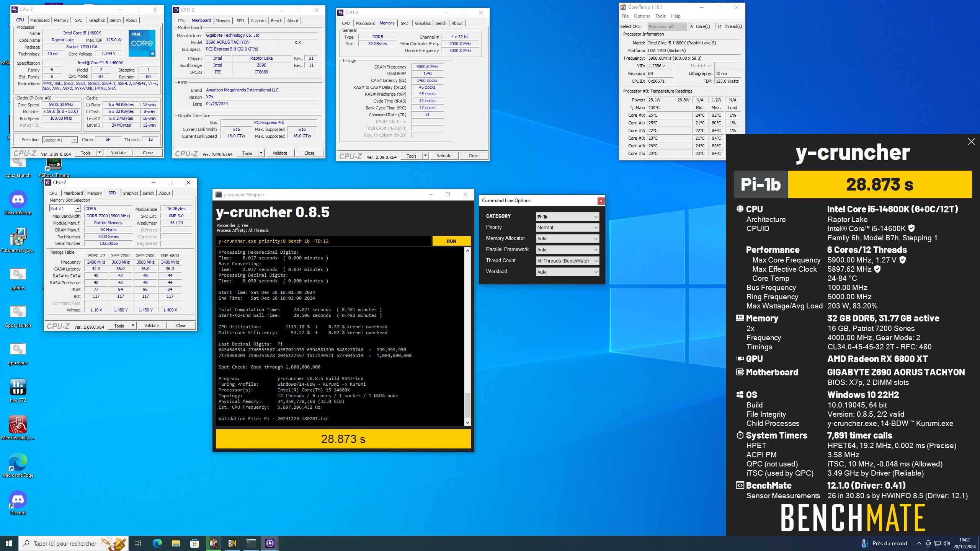980x551 pixels.
Task: Open DiscordSetup desktop icon
Action: pyautogui.click(x=18, y=203)
